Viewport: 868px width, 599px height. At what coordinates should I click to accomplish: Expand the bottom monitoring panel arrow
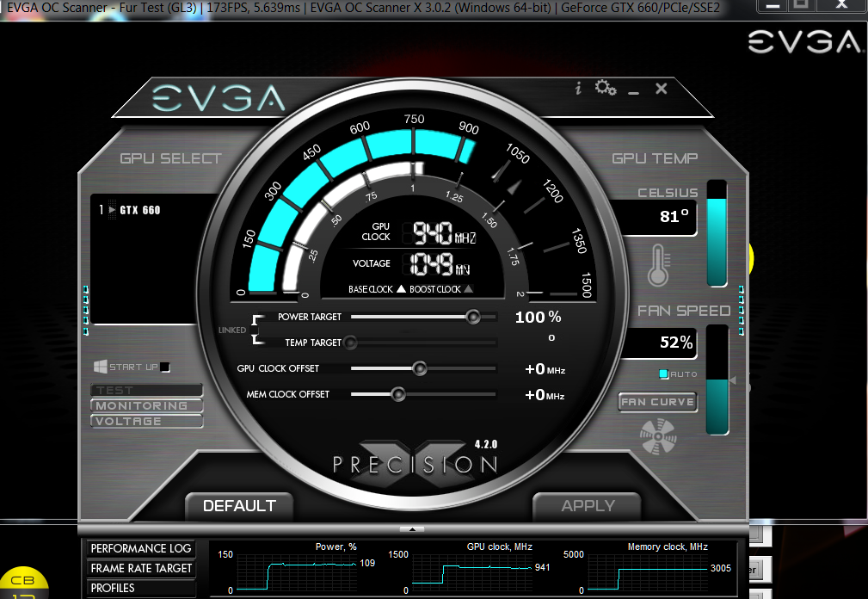click(x=412, y=529)
